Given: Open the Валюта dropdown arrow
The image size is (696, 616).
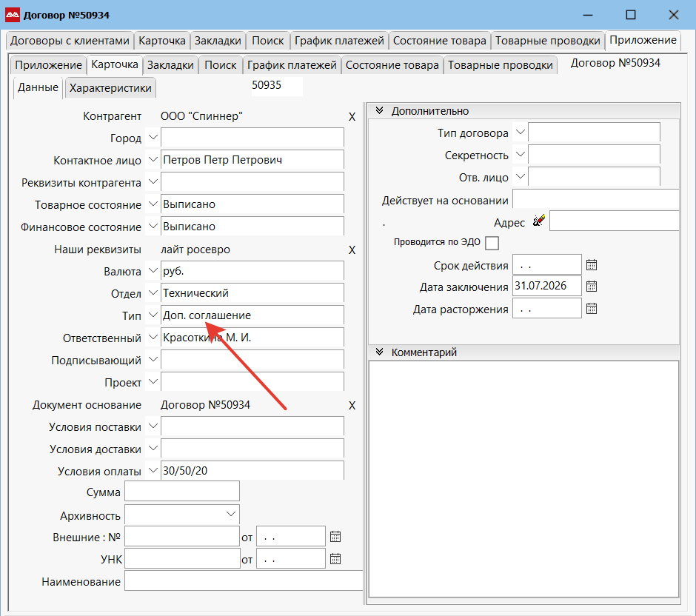Looking at the screenshot, I should tap(153, 270).
